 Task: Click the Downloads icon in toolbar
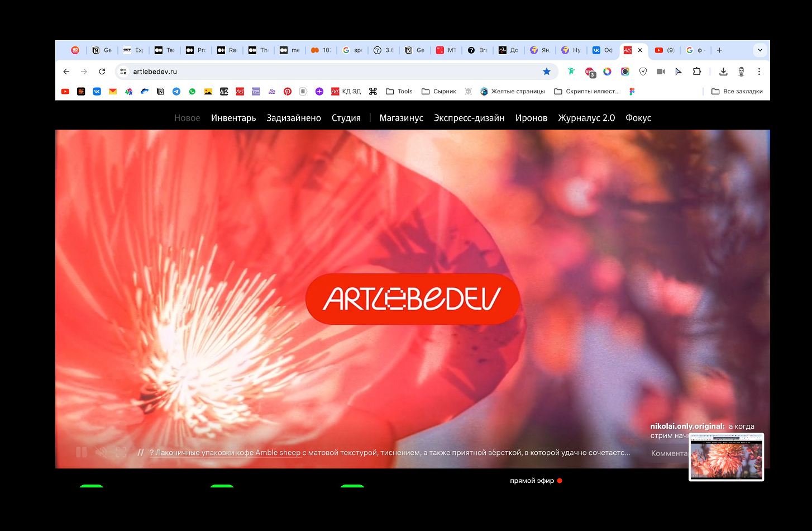pos(723,72)
